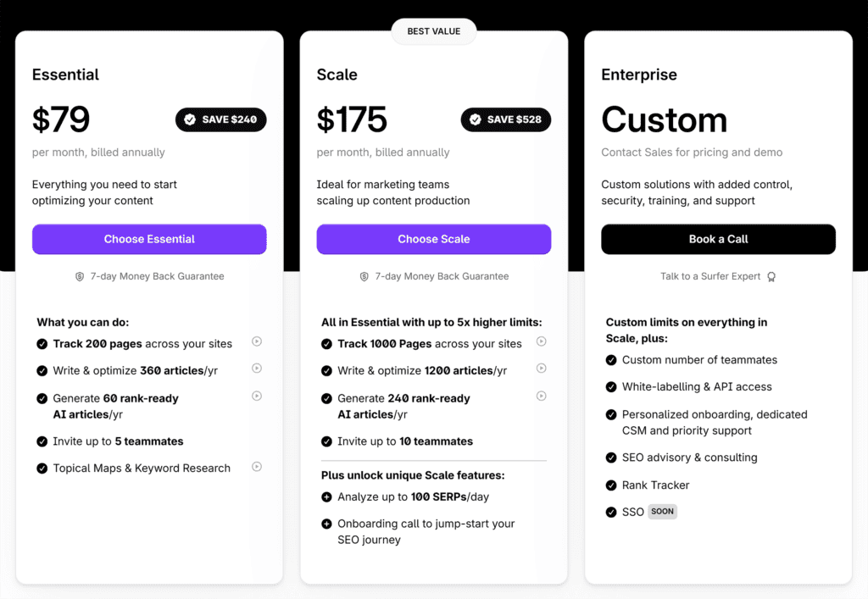Click the SAVE $528 badge on Scale plan
This screenshot has height=599, width=868.
point(505,119)
